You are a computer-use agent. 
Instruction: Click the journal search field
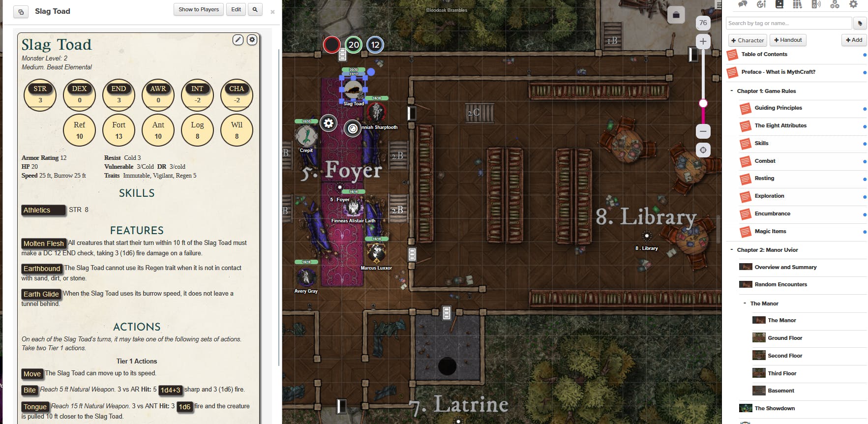pos(788,23)
